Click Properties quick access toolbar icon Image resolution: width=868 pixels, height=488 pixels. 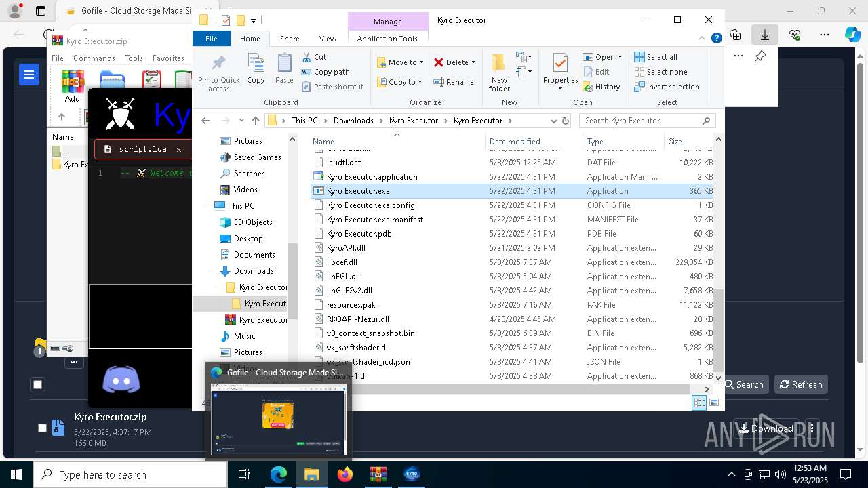coord(226,20)
